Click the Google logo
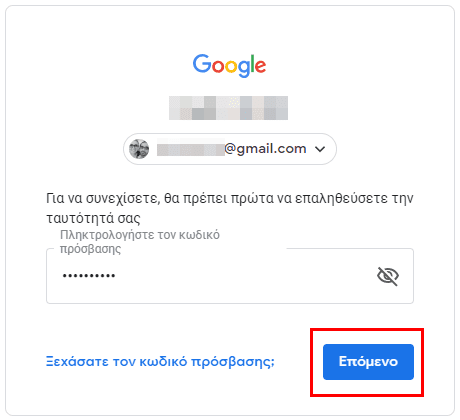 (229, 65)
